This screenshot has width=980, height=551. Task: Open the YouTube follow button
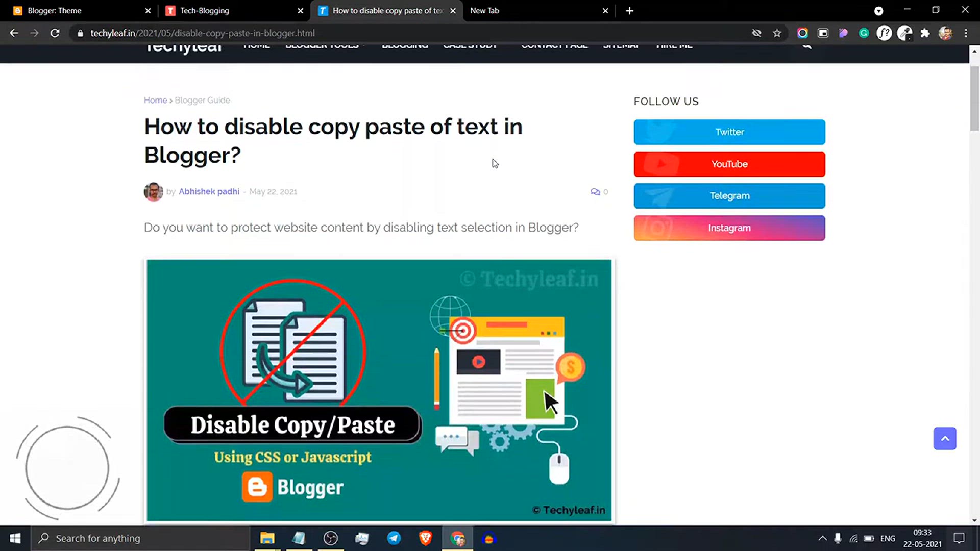pyautogui.click(x=729, y=164)
